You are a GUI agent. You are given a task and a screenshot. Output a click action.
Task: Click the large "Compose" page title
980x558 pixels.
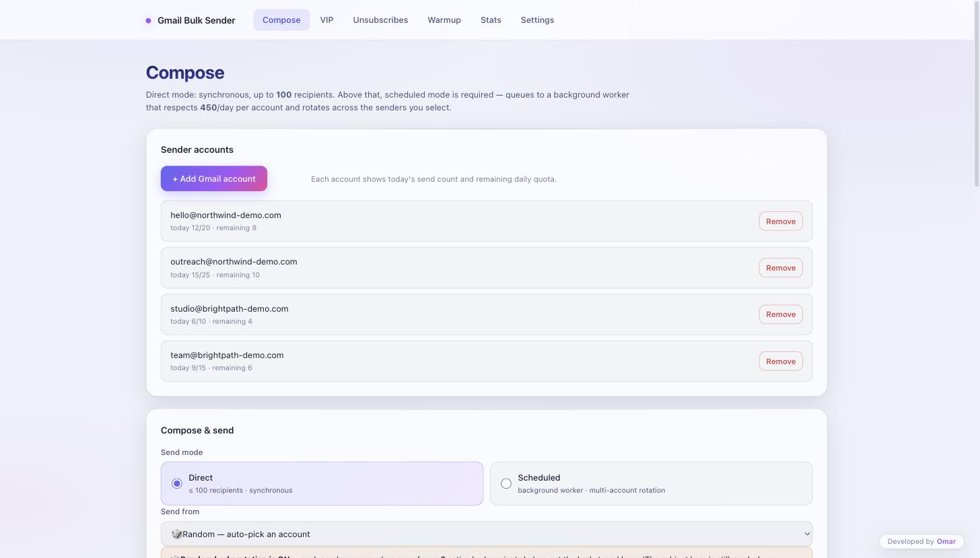click(x=185, y=73)
